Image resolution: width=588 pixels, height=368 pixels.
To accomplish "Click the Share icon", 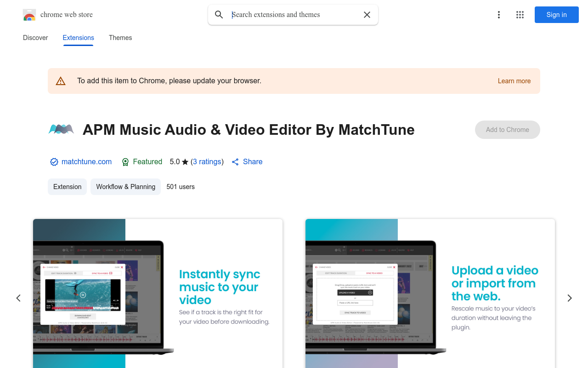I will click(x=235, y=162).
